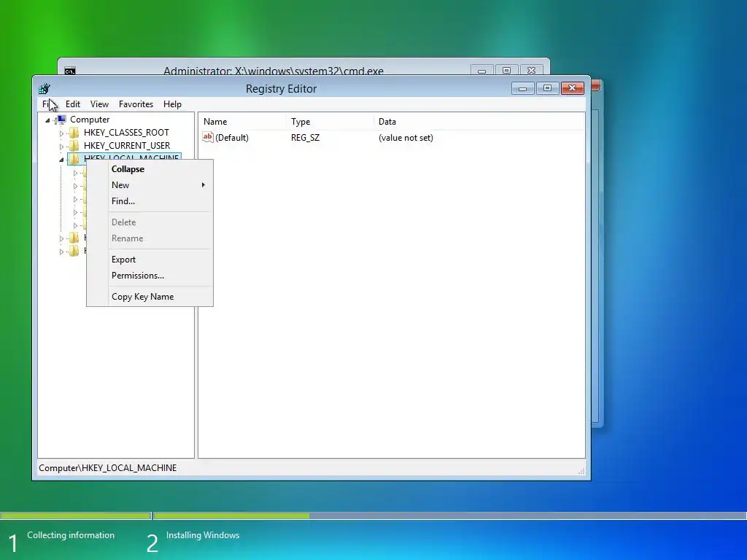Click the HKEY_LOCAL_MACHINE folder icon
Screen dimensions: 747x560
pos(74,158)
